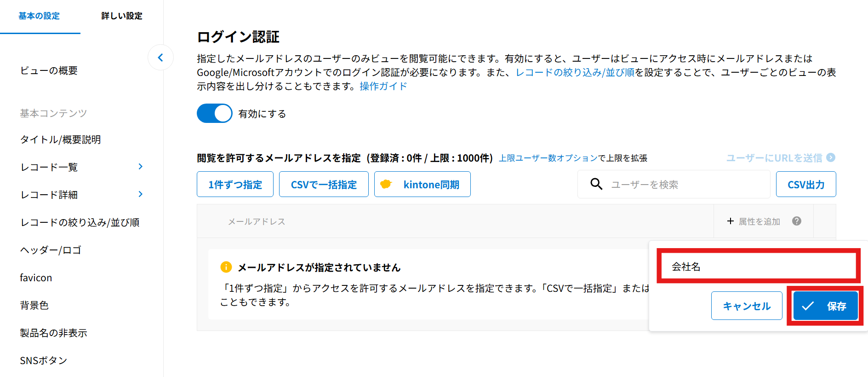Disable the 有効にする login toggle
The width and height of the screenshot is (868, 377).
(x=215, y=113)
